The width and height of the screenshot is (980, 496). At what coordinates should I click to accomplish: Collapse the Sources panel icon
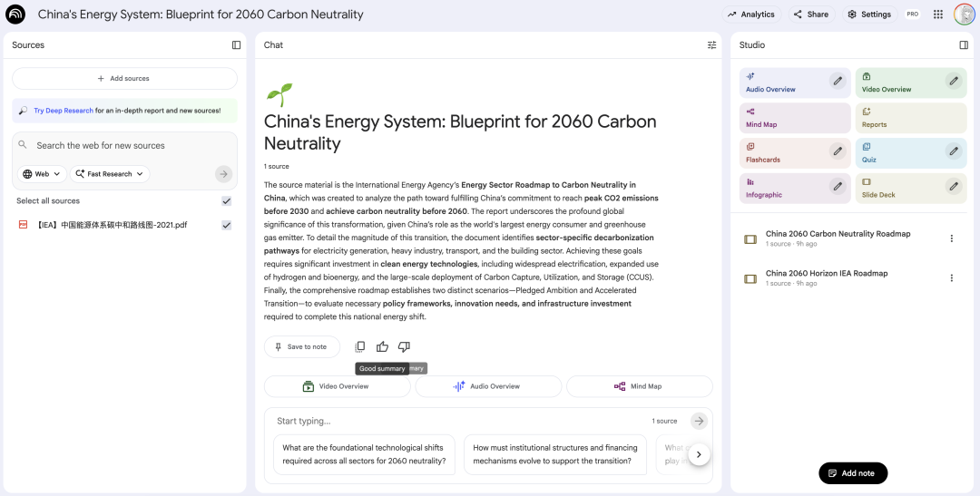[236, 45]
